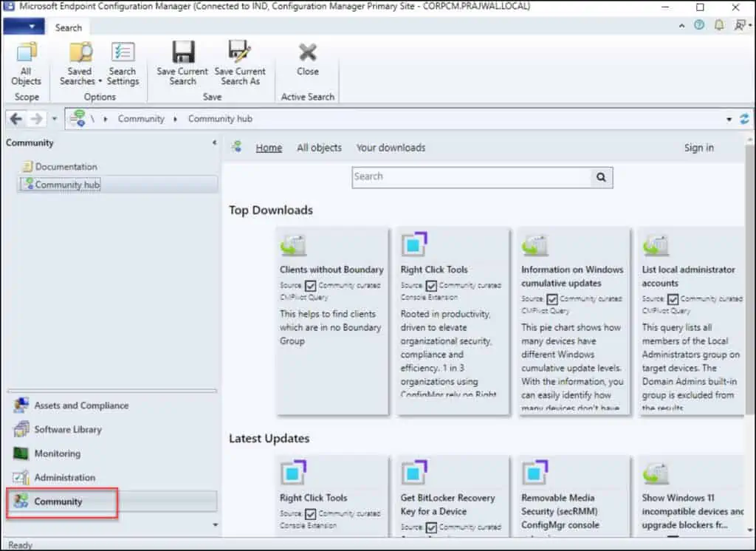Toggle Community curated checkbox on Get BitLocker Recovery Key
Screen dimensions: 756x551
point(431,528)
